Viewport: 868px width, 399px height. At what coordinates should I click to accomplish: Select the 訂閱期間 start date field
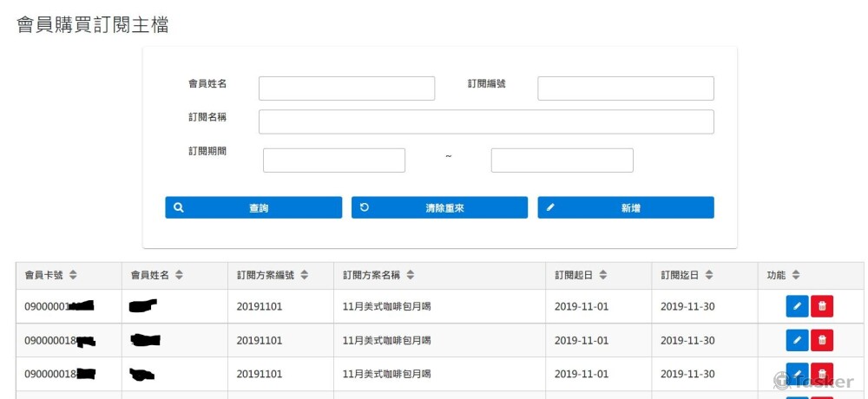[334, 160]
